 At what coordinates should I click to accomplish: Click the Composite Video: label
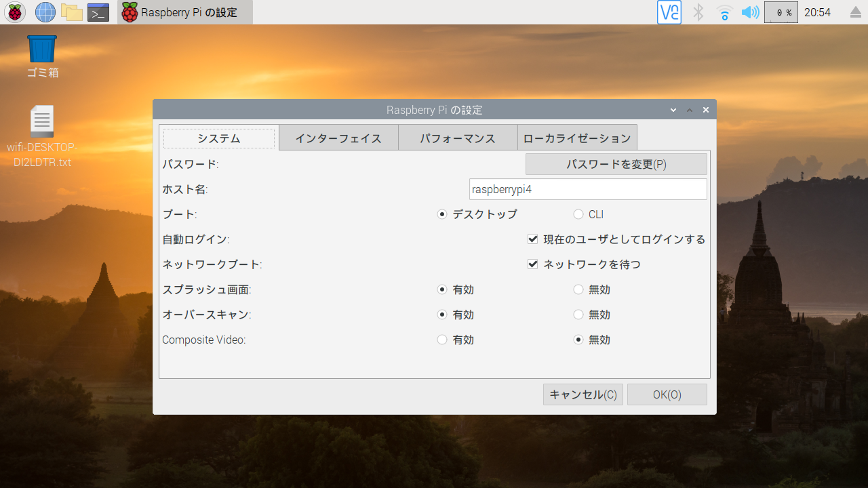tap(204, 340)
